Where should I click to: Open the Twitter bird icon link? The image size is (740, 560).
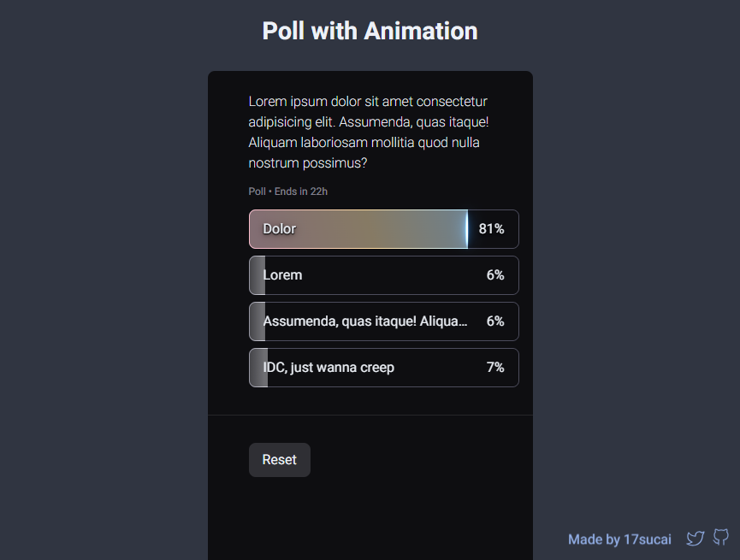coord(696,538)
